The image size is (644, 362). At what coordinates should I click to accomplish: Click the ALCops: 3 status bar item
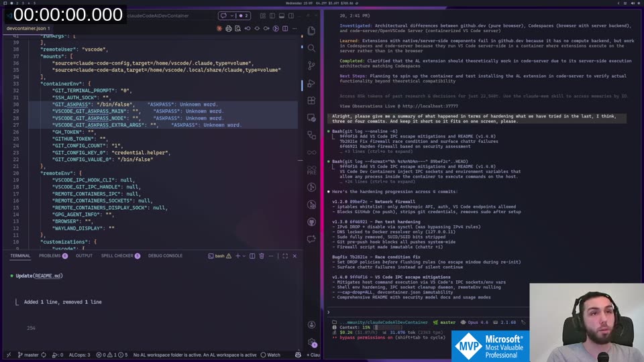tap(79, 355)
